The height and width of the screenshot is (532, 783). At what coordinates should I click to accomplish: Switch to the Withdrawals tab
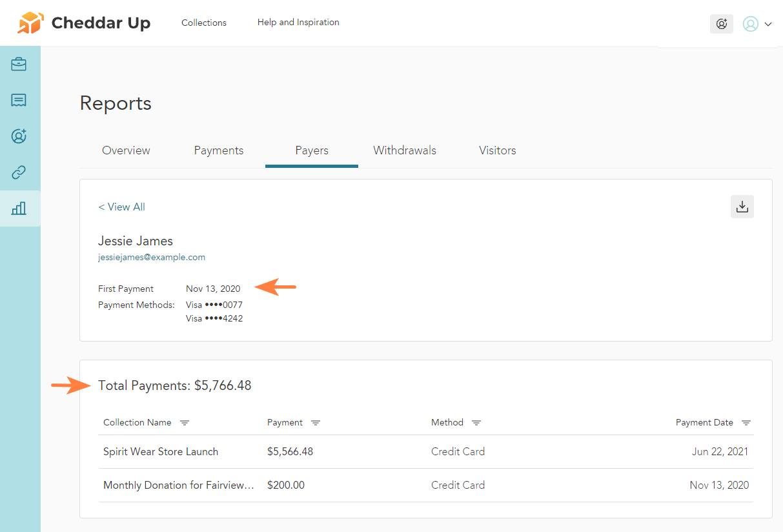tap(405, 150)
